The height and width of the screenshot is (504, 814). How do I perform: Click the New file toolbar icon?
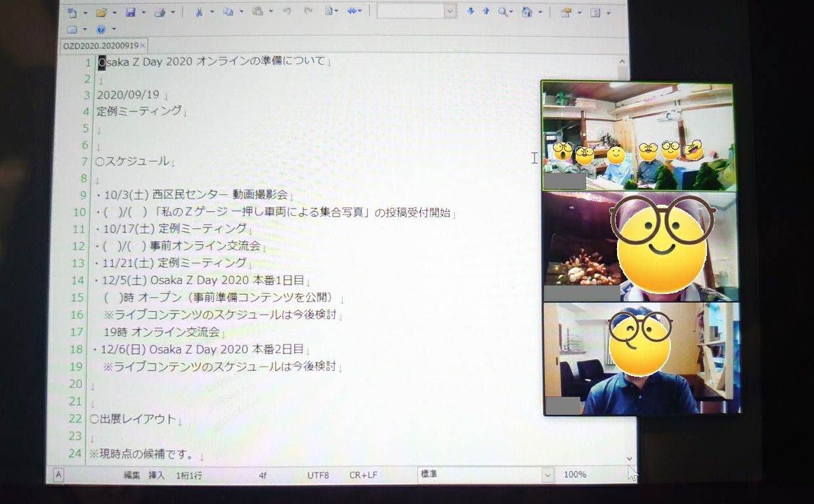tap(73, 12)
